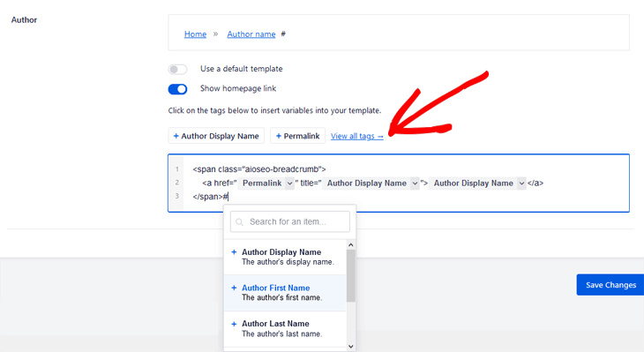Click the Save Changes button

coord(610,285)
